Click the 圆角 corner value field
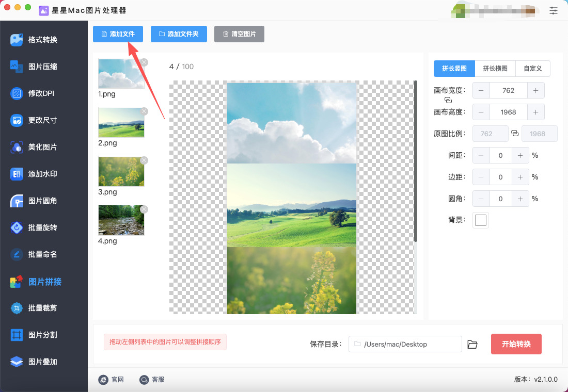 tap(501, 199)
